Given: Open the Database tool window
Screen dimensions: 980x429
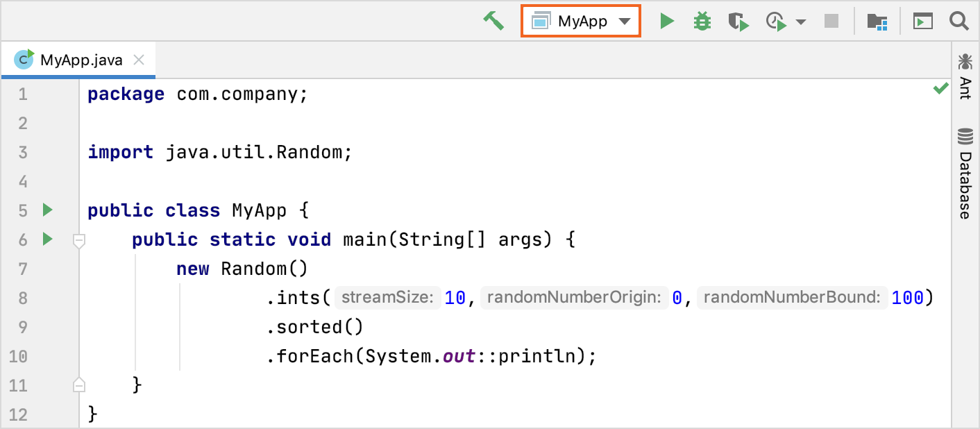Looking at the screenshot, I should [x=965, y=174].
